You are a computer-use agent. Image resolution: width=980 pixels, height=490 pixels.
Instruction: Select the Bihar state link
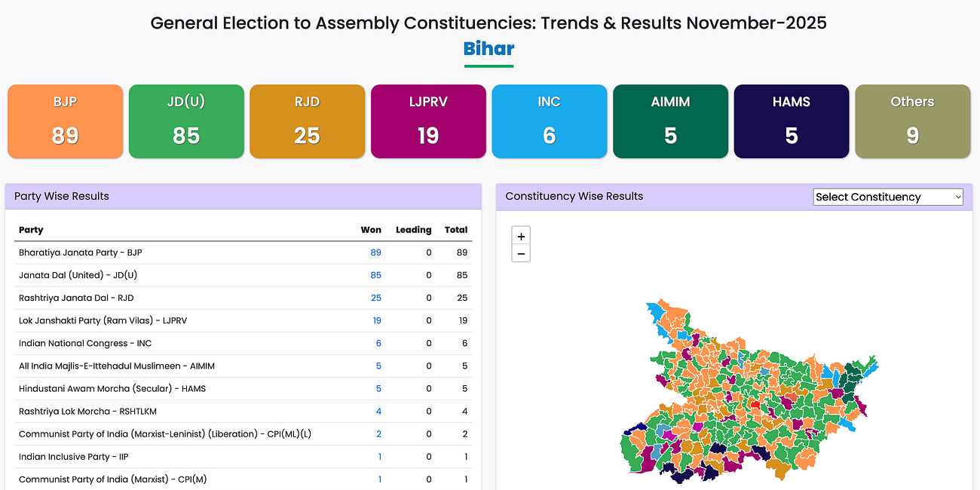click(x=488, y=48)
